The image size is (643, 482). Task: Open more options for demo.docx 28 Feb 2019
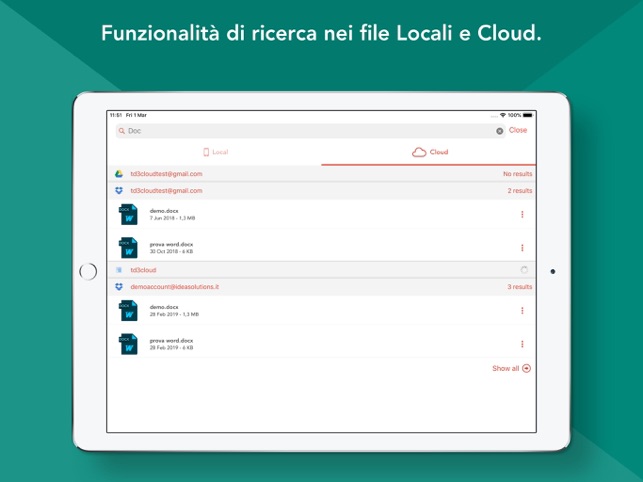tap(522, 311)
